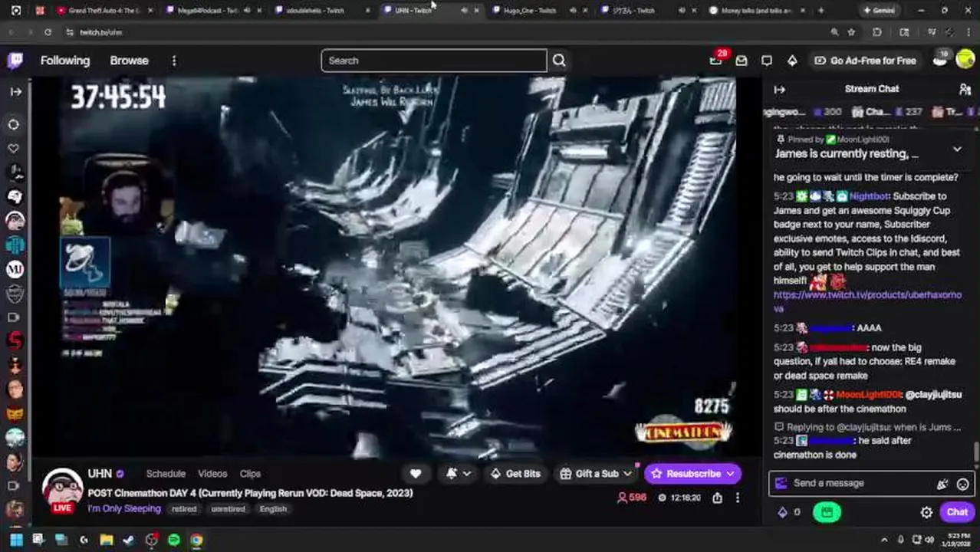This screenshot has height=552, width=980.
Task: Click the sidebar heart followed-channels icon
Action: pos(14,148)
